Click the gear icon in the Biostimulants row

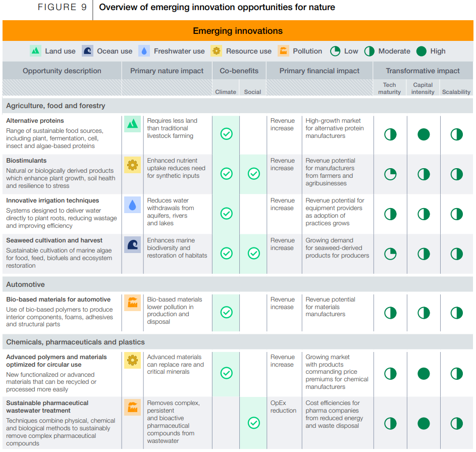tap(132, 165)
